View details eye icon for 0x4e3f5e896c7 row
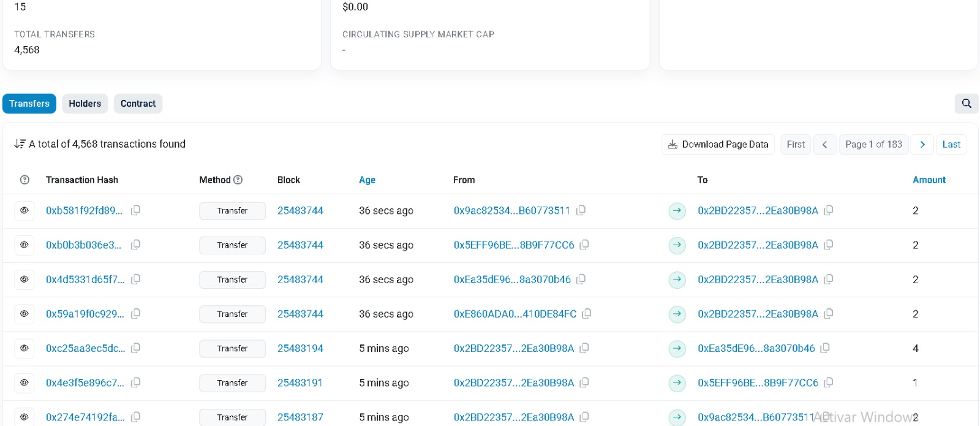The width and height of the screenshot is (980, 426). (x=24, y=382)
